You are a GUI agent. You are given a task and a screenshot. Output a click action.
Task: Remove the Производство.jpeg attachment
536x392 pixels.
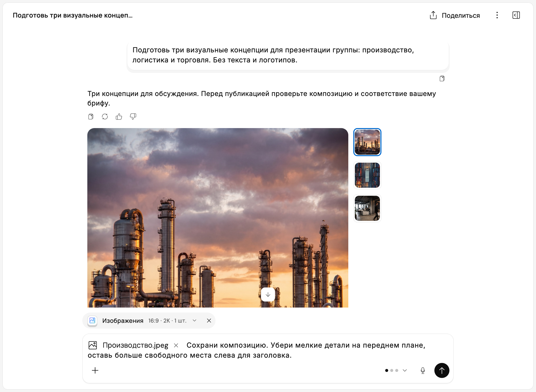tap(176, 345)
